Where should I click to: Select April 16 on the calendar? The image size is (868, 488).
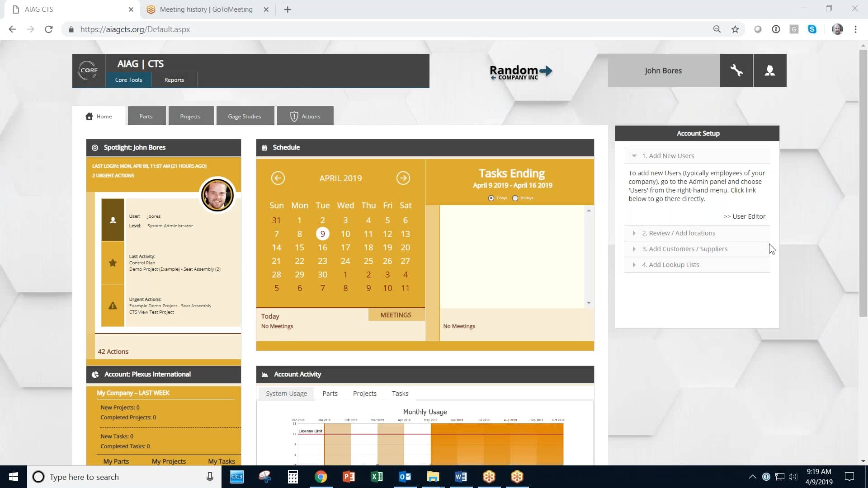[x=323, y=247]
